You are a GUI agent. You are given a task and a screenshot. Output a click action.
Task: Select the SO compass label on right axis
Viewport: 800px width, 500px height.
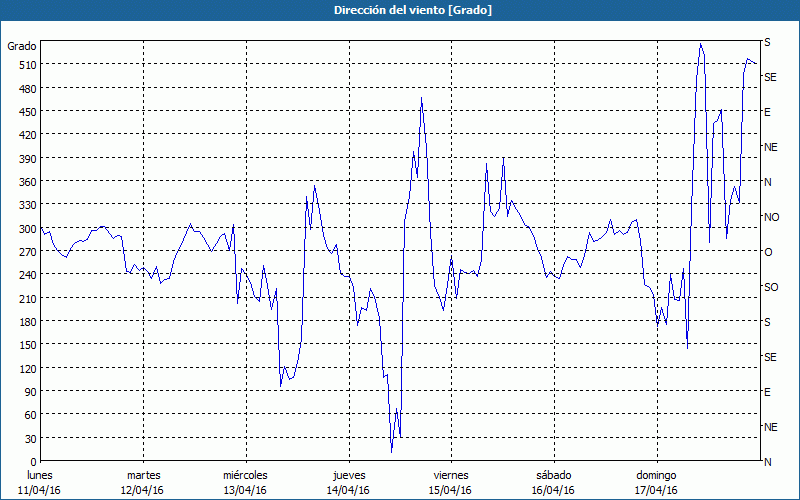point(771,287)
